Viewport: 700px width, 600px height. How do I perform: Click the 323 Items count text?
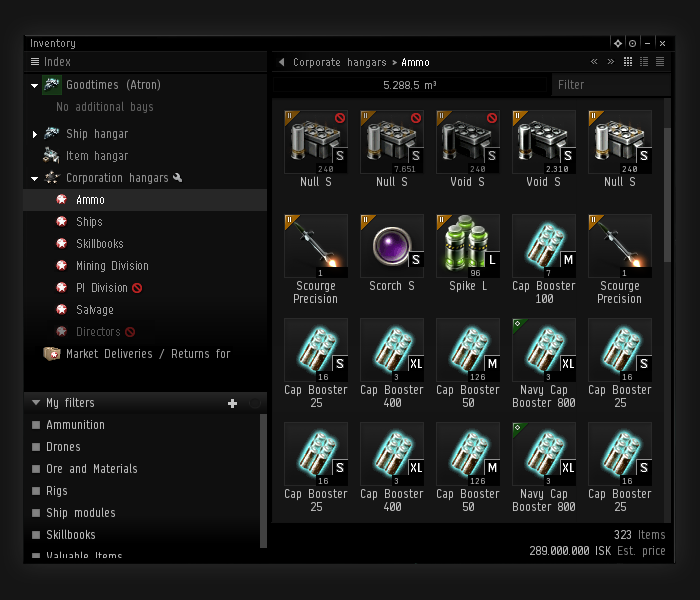pyautogui.click(x=639, y=535)
